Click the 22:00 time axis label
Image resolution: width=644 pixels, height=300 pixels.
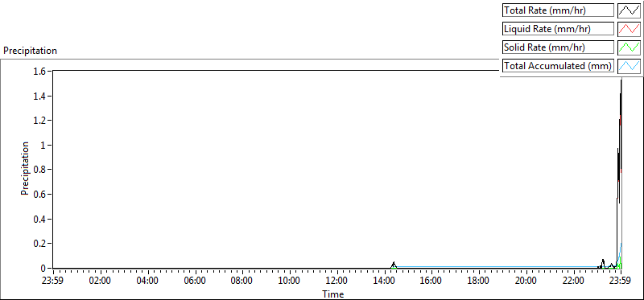[573, 282]
